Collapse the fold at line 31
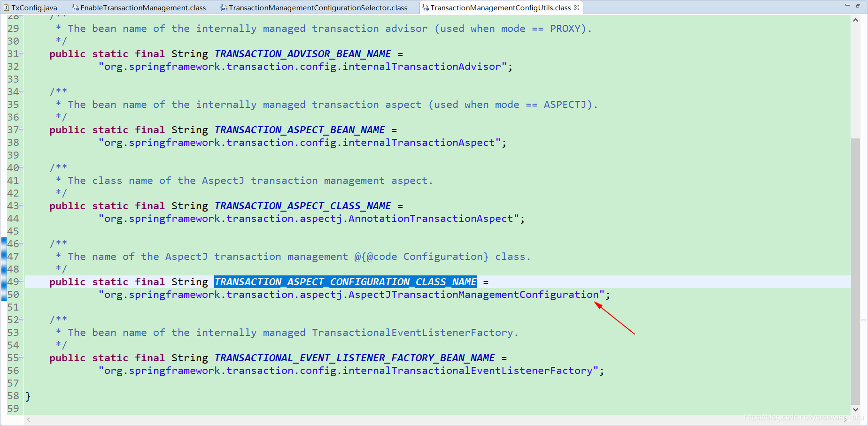This screenshot has height=426, width=868. click(22, 54)
